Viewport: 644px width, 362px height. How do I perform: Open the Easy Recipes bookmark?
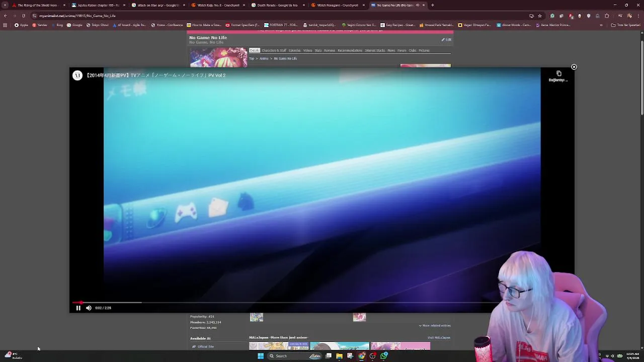pos(398,25)
